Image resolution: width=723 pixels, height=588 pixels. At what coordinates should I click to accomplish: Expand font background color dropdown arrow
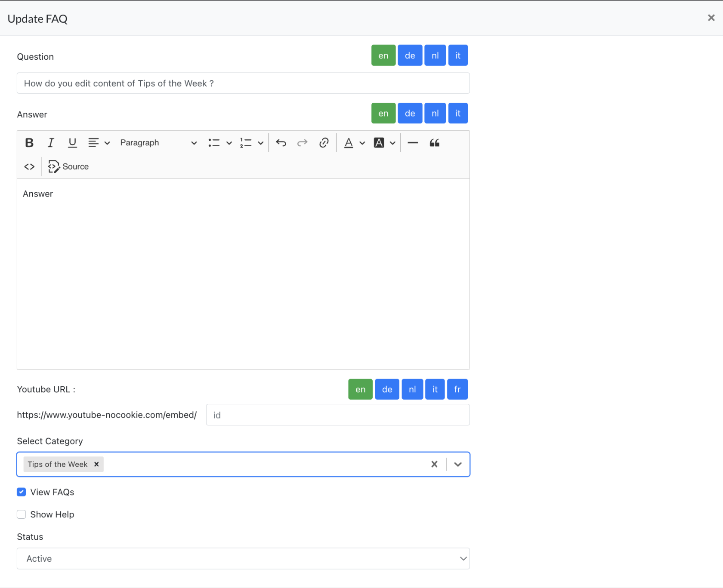[x=392, y=143]
